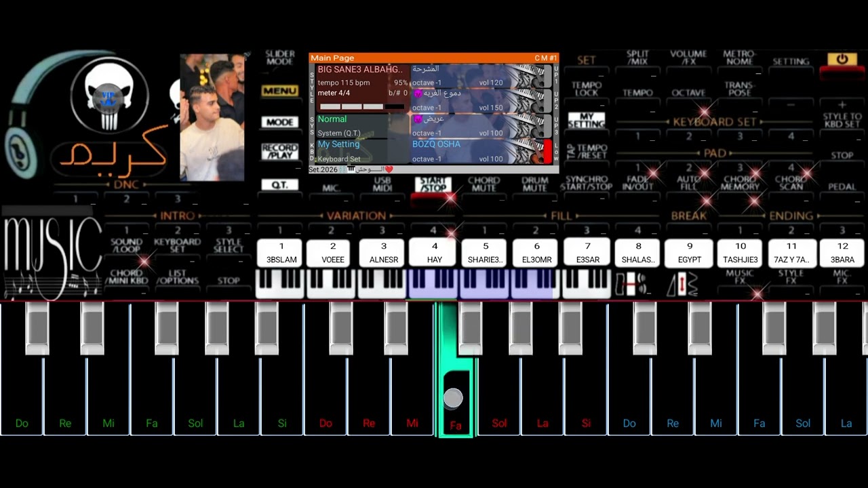
Task: Open SLIDER MODE
Action: (x=280, y=58)
